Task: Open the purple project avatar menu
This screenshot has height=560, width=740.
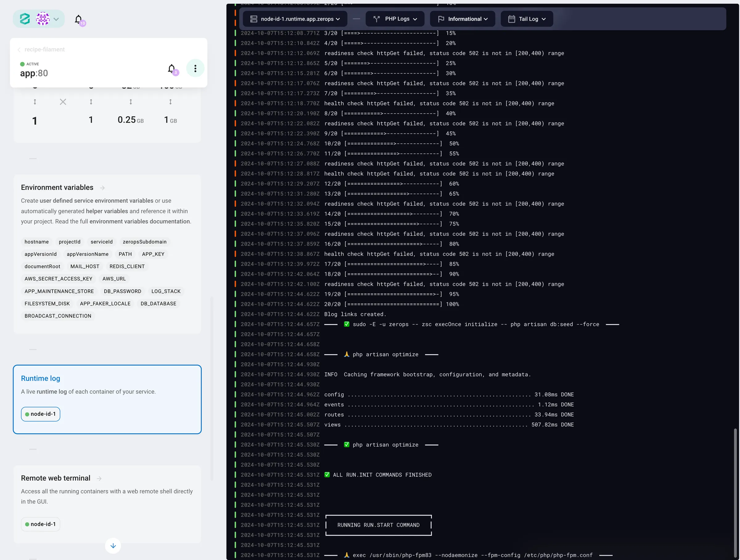Action: point(43,19)
